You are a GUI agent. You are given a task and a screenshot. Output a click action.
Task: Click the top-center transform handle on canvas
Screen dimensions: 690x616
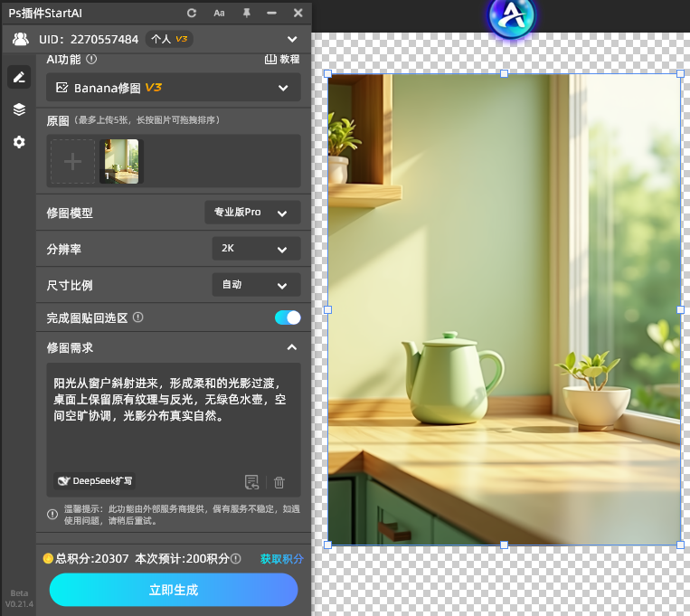pyautogui.click(x=505, y=73)
